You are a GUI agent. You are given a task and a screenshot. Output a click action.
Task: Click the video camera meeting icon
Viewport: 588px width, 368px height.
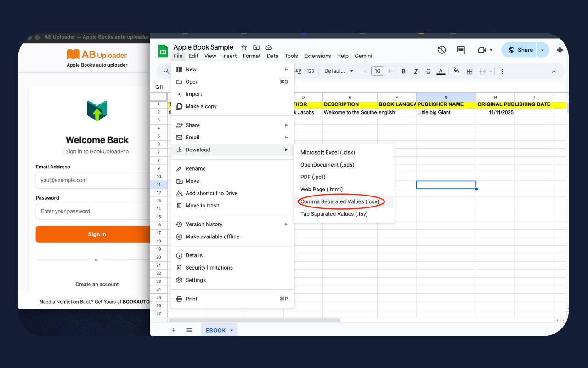(481, 50)
